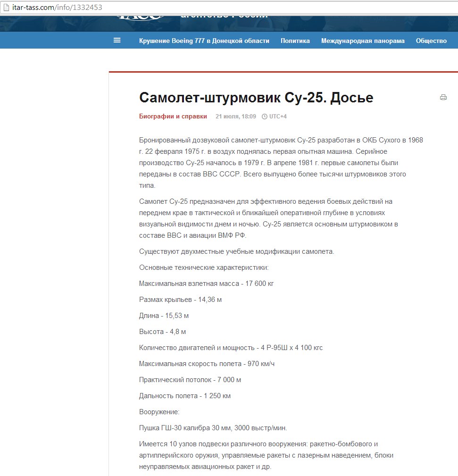Click the page icon in address bar

pos(6,8)
